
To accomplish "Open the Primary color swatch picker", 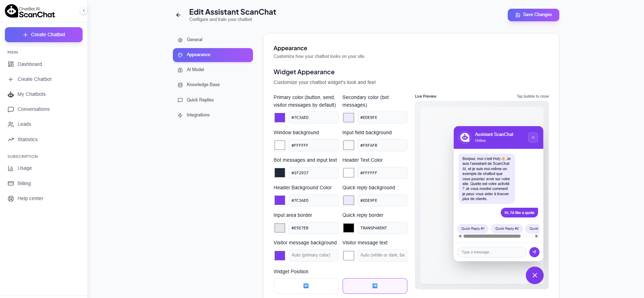I will 280,117.
